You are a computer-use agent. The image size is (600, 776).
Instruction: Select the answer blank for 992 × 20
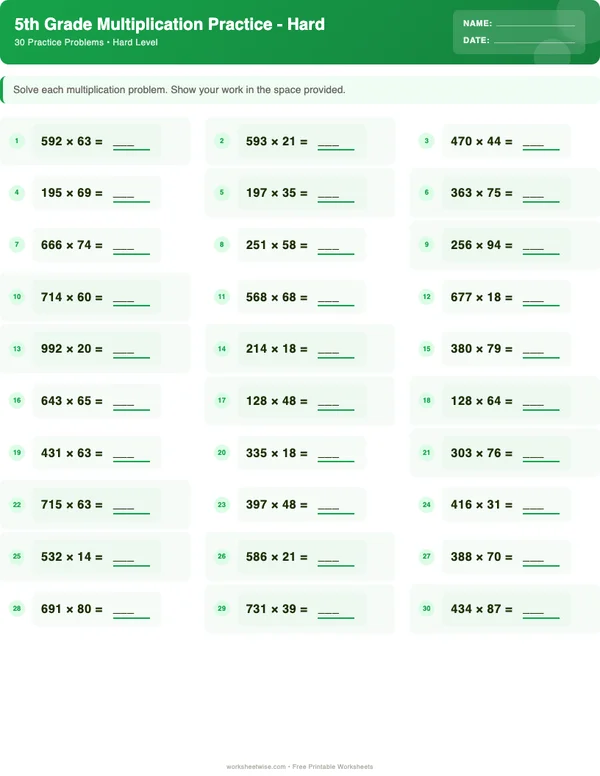coord(131,353)
